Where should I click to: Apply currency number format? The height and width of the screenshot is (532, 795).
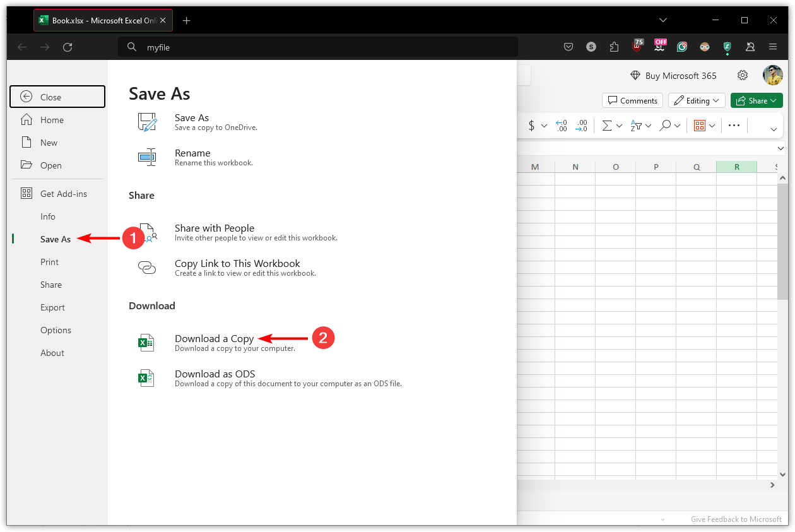(533, 125)
